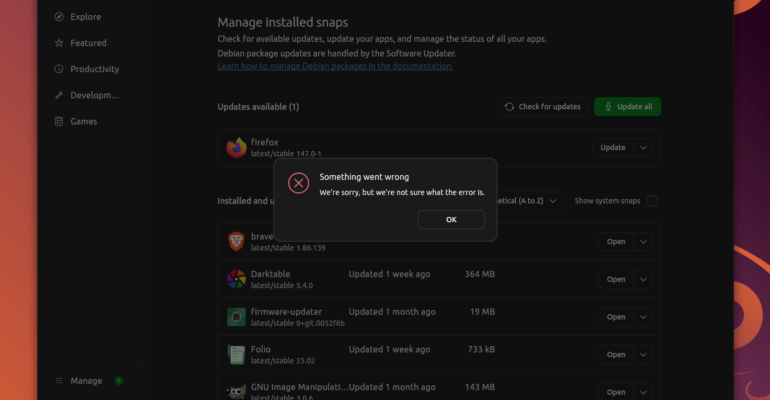Click the Productivity clock icon
The width and height of the screenshot is (770, 400).
click(59, 69)
